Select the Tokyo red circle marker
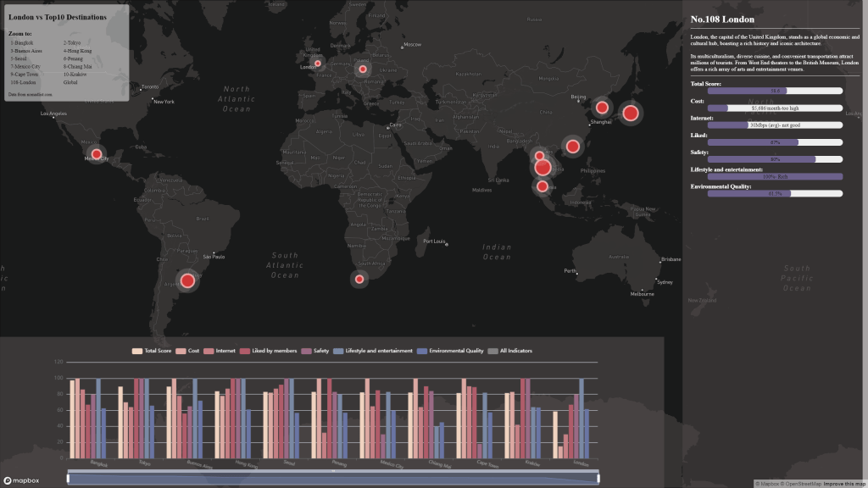This screenshot has height=488, width=868. click(x=630, y=113)
